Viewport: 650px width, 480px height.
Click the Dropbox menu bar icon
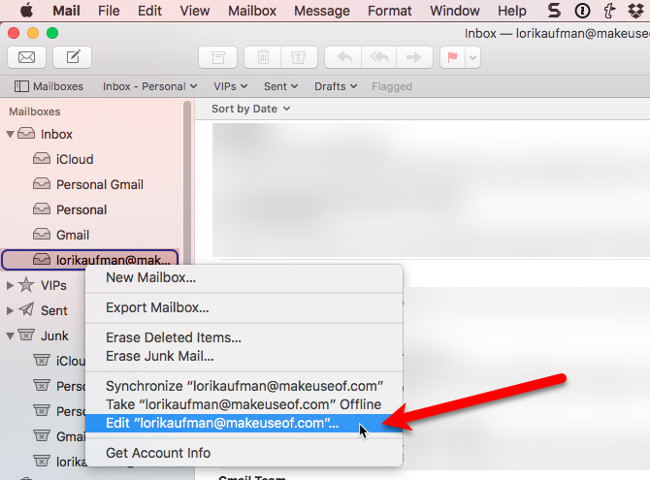(x=636, y=10)
